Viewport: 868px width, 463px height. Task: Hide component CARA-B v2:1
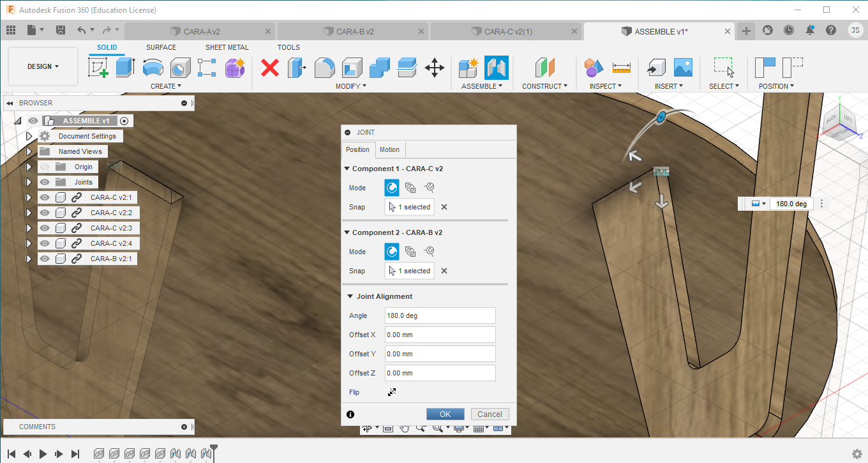point(45,259)
